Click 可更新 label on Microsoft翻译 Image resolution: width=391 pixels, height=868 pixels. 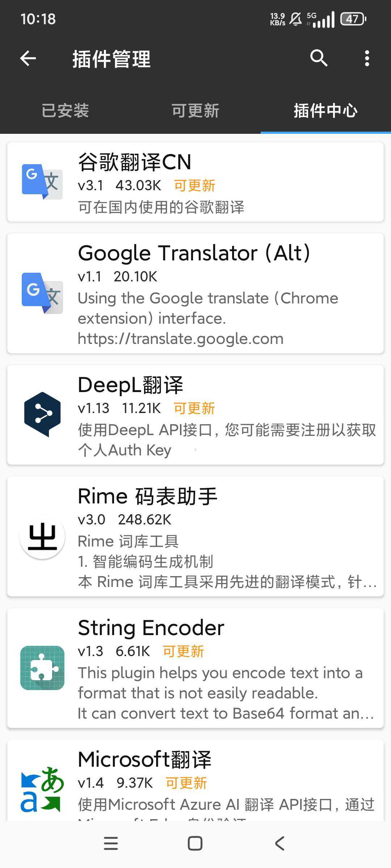pyautogui.click(x=186, y=783)
